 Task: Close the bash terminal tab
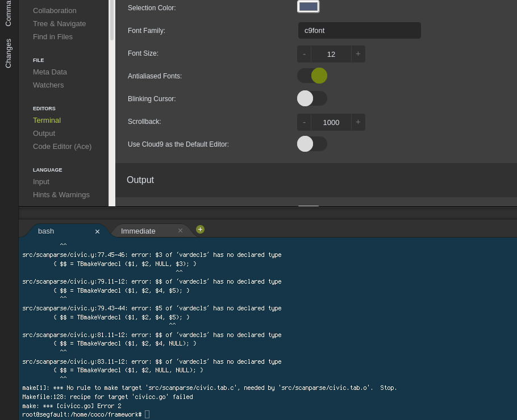pos(97,231)
